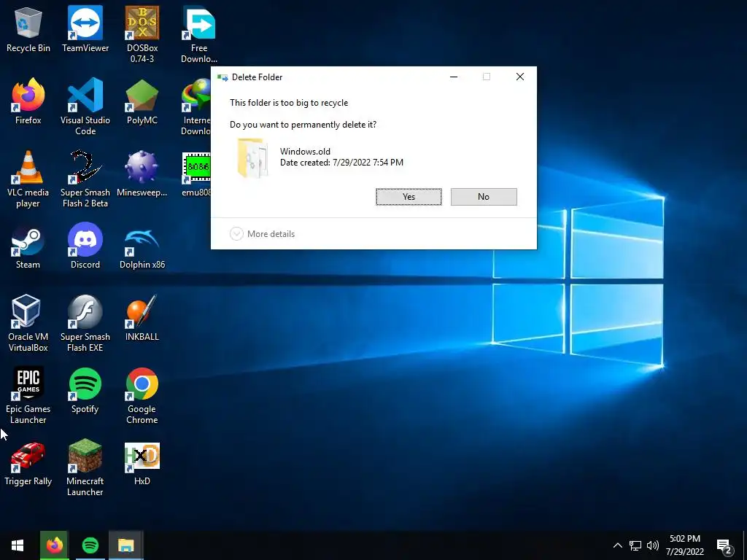This screenshot has width=747, height=560.
Task: Select the Trigger Rally desktop shortcut
Action: tap(28, 463)
